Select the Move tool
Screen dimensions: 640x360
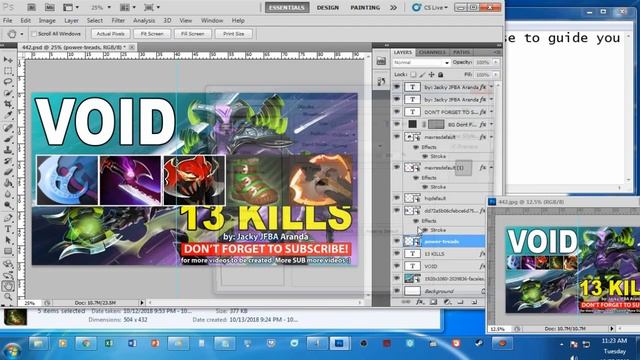[x=8, y=60]
